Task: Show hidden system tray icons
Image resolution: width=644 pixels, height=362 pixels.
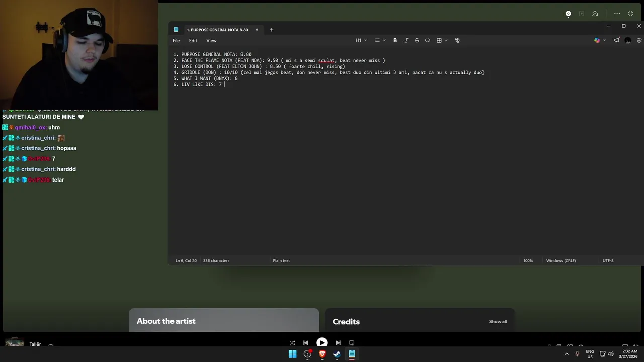Action: (x=567, y=354)
